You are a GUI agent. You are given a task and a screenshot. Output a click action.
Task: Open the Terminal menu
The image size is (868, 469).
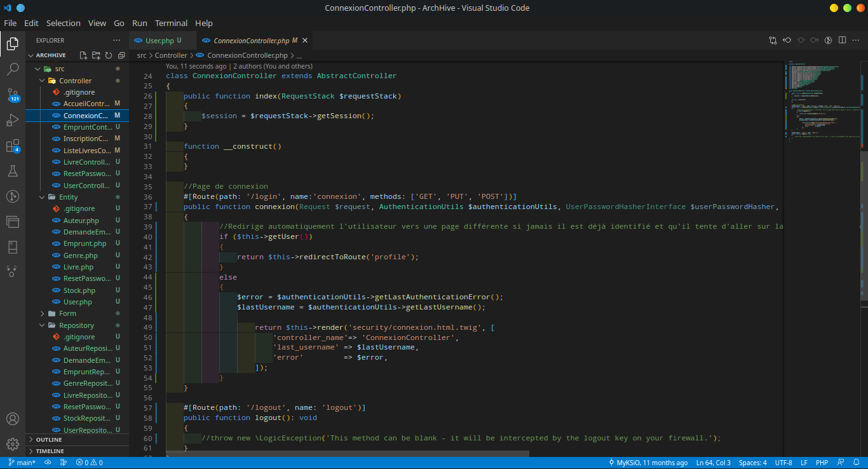tap(171, 23)
